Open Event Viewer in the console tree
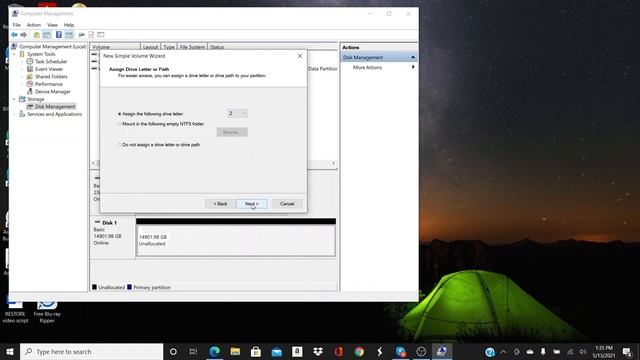This screenshot has height=360, width=640. click(x=49, y=69)
